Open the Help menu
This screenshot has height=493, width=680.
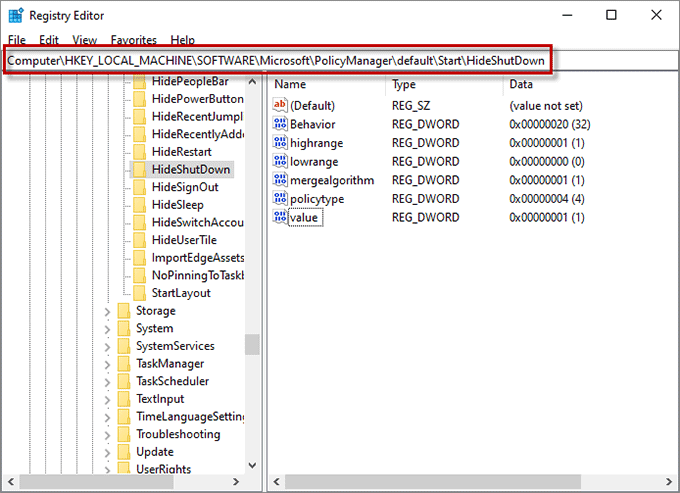click(x=183, y=40)
